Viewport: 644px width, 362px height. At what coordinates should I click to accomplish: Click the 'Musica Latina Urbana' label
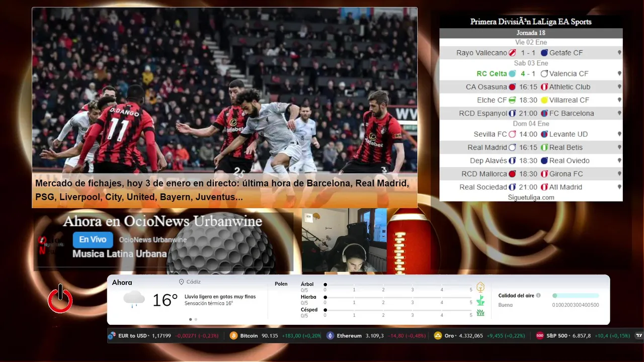click(120, 254)
